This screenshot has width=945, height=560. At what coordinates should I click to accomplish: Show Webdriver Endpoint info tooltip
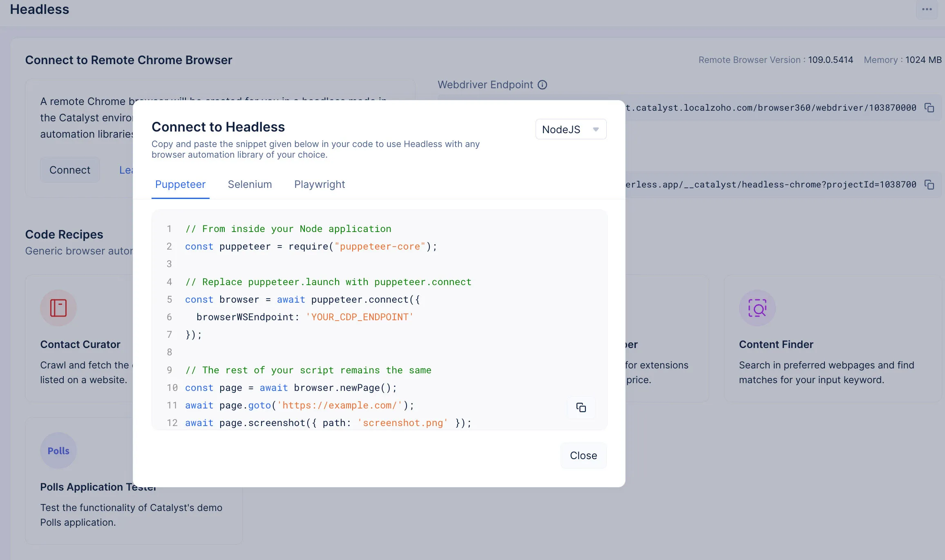click(x=542, y=85)
